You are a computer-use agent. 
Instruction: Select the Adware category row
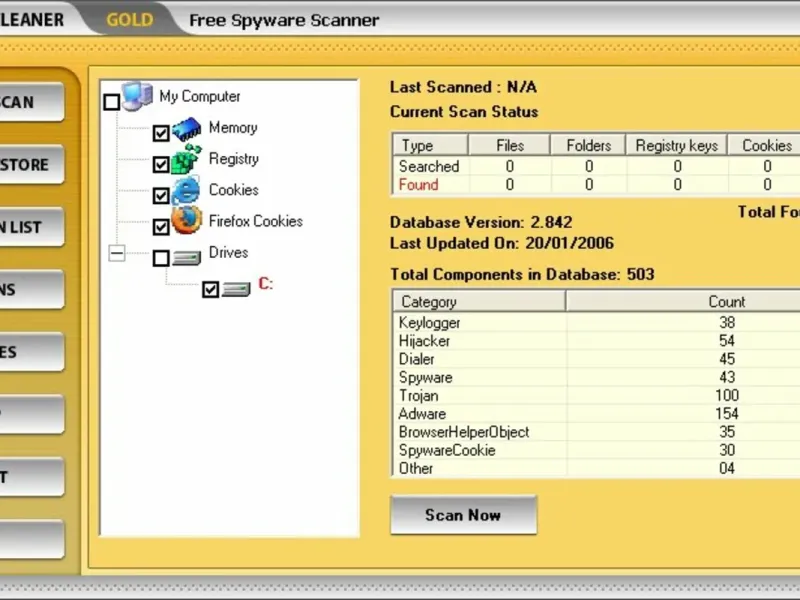[x=596, y=414]
